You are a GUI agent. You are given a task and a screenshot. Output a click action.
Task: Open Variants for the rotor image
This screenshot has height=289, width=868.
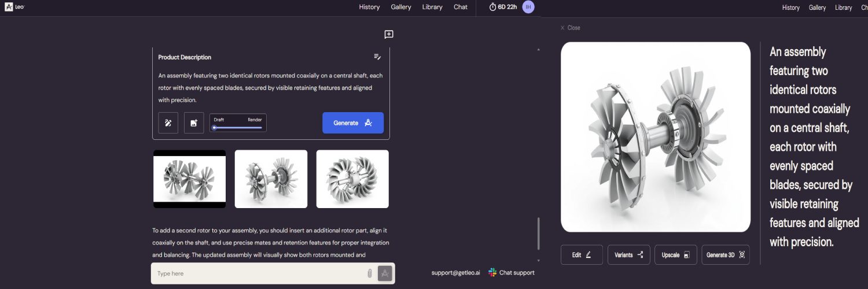(x=628, y=255)
